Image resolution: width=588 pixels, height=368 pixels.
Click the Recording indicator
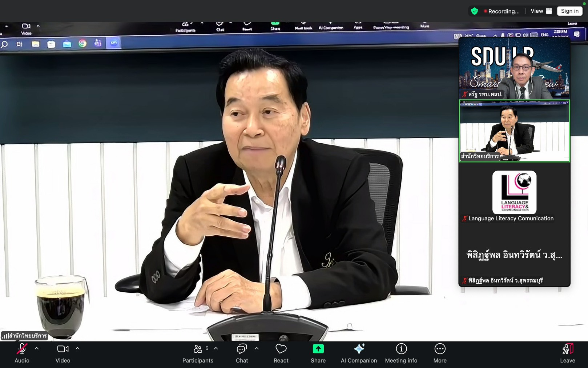[x=502, y=11]
